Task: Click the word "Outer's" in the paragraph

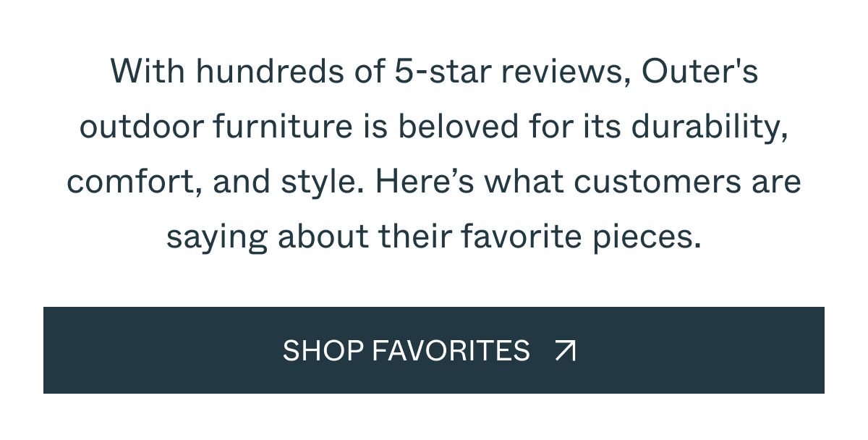Action: pos(699,72)
